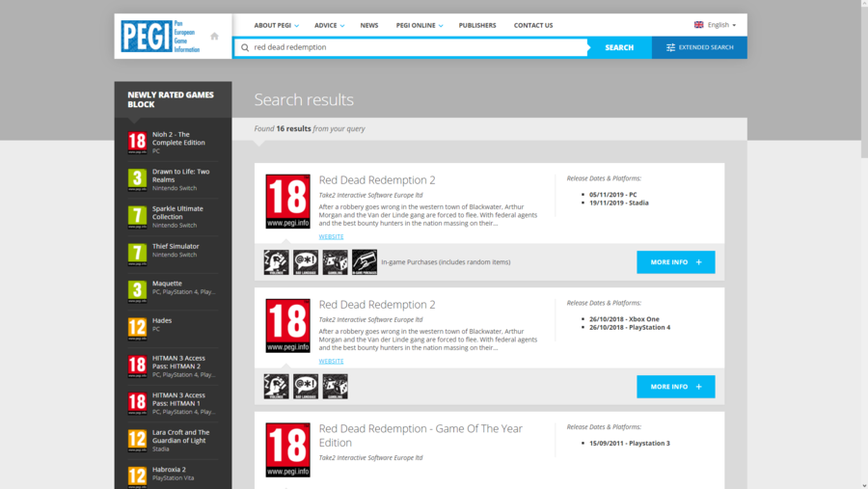Open the first Red Dead Redemption 2 title
The height and width of the screenshot is (489, 868).
(x=377, y=180)
